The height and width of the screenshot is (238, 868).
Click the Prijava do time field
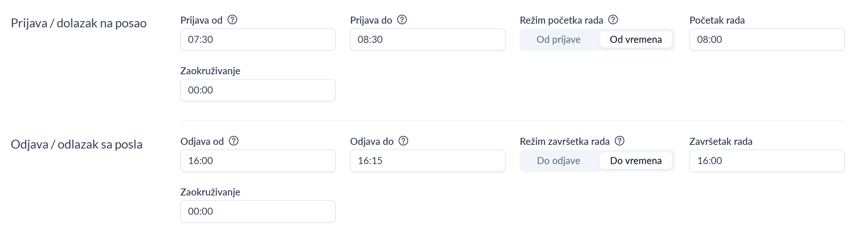point(427,40)
